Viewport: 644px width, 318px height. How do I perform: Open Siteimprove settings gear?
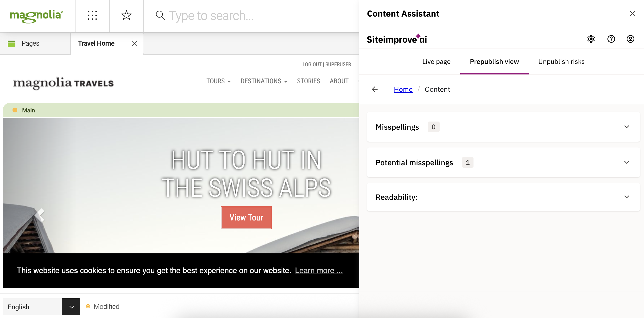tap(591, 39)
